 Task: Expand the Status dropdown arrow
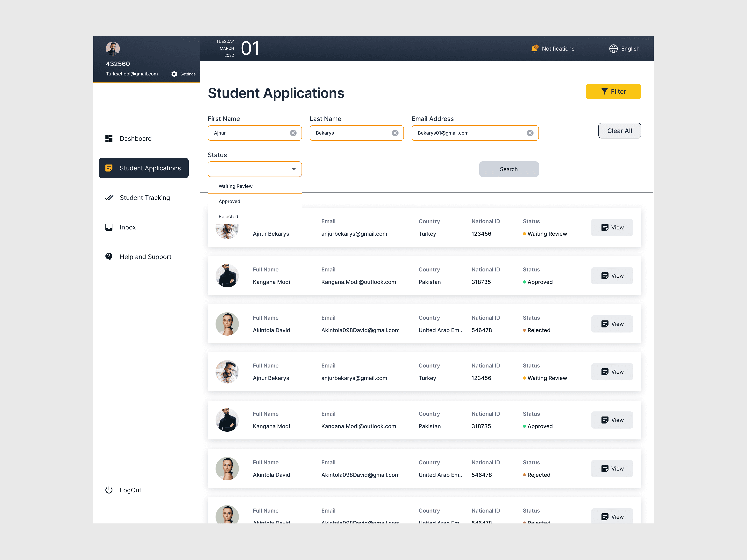pos(294,169)
